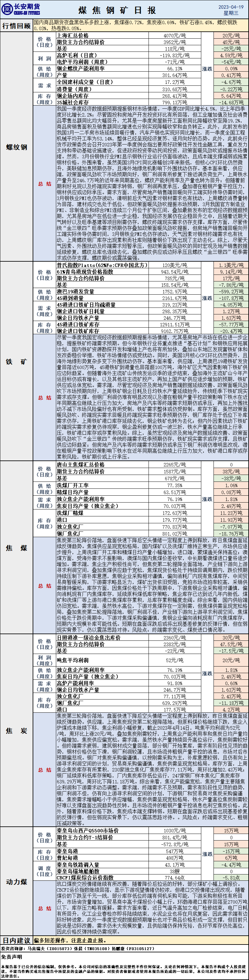This screenshot has width=249, height=980.
Task: Click the 唐山主焦煤汇总价格 row label
Action: point(80,465)
